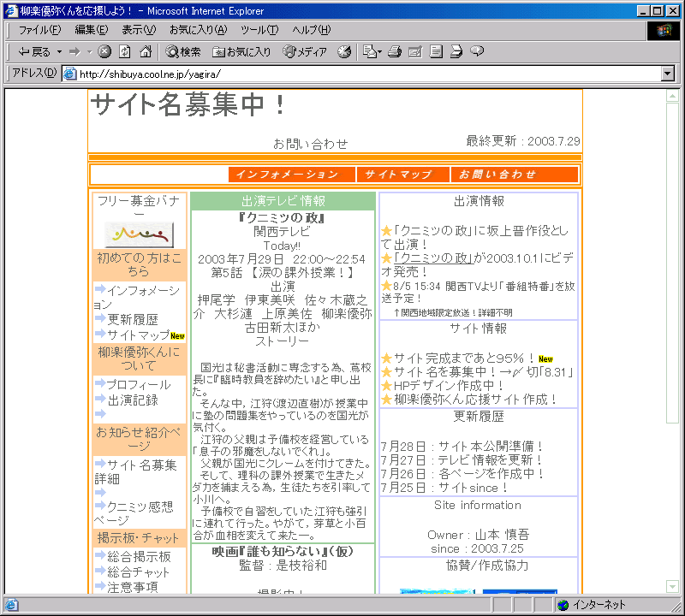
Task: Open the プロフィール link
Action: [x=139, y=384]
